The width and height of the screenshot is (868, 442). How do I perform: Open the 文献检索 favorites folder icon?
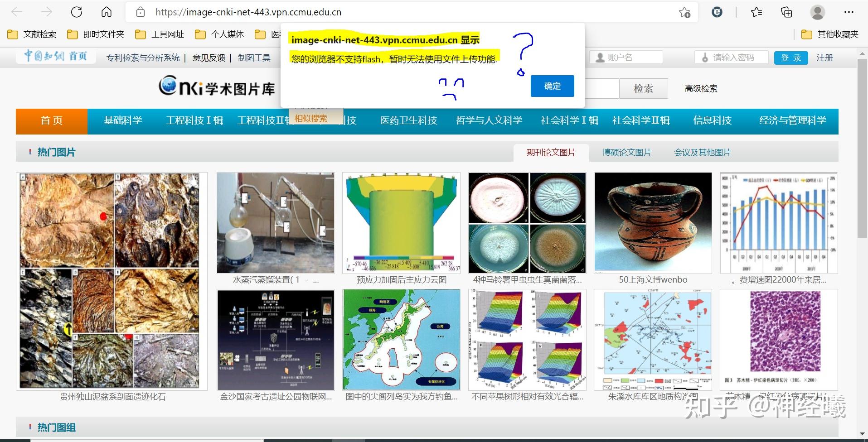12,34
